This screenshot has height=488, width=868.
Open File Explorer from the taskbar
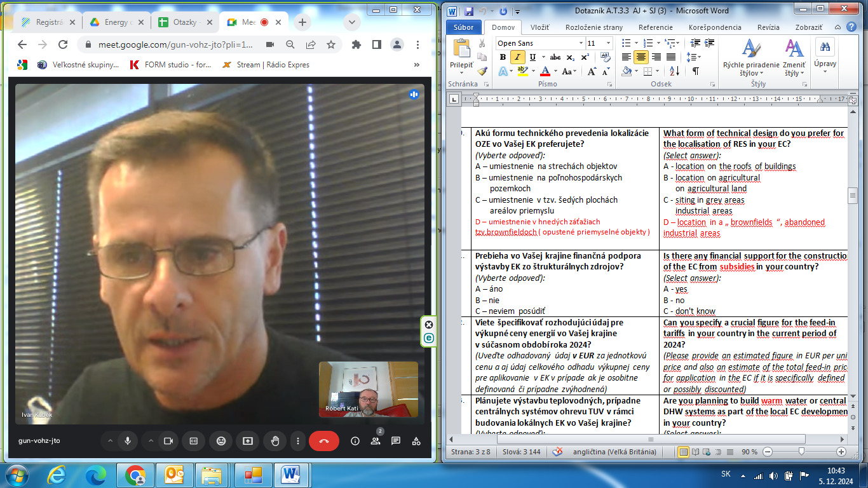pos(212,475)
